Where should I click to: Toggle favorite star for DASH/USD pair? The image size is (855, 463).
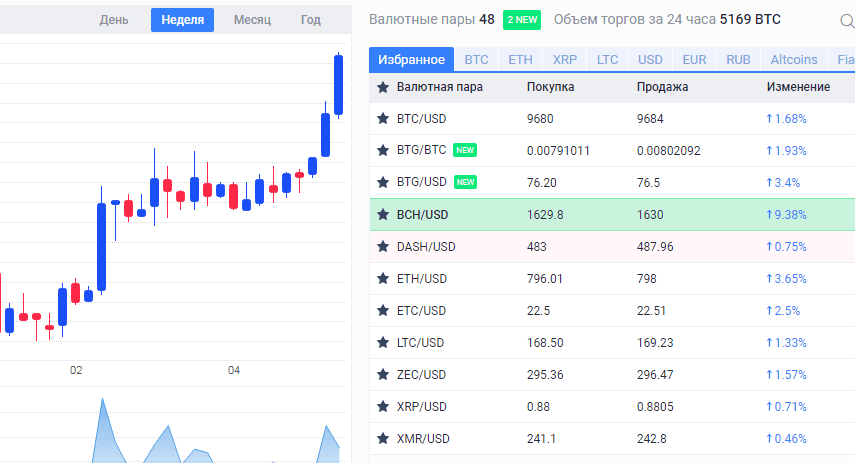point(383,246)
